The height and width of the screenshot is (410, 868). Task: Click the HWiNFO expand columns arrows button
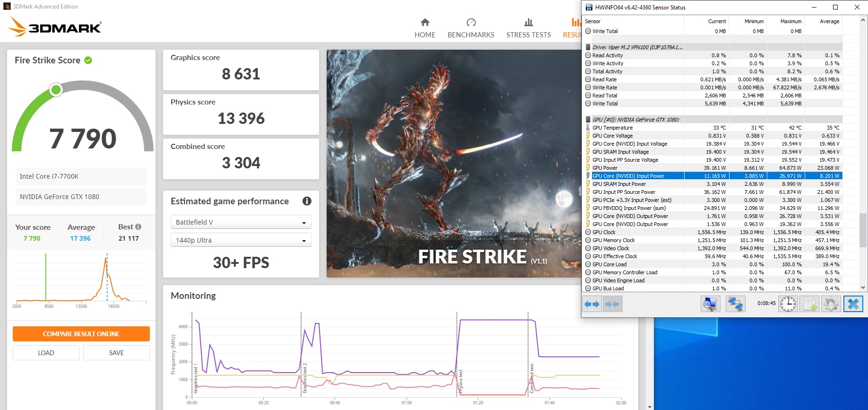(592, 304)
